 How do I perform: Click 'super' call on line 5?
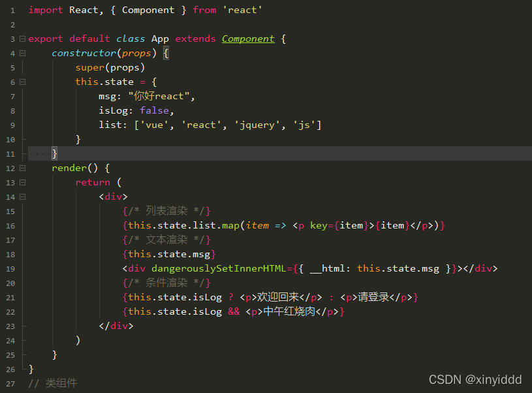(89, 67)
